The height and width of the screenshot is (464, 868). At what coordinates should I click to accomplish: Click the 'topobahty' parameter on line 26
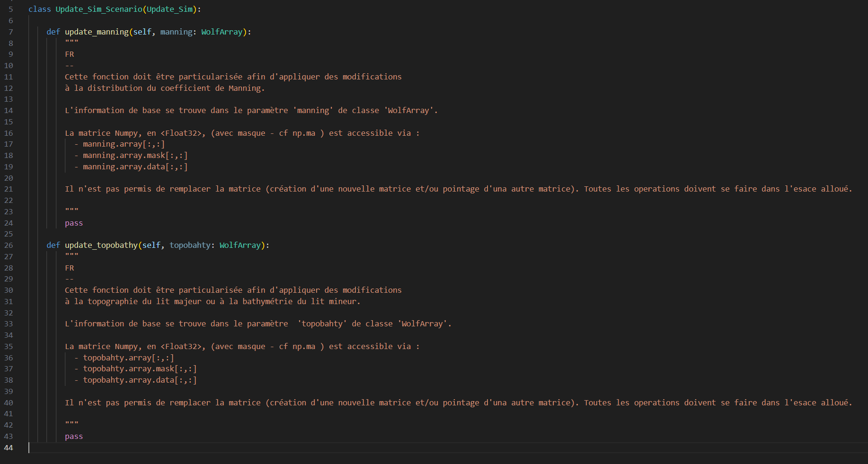[x=190, y=245]
